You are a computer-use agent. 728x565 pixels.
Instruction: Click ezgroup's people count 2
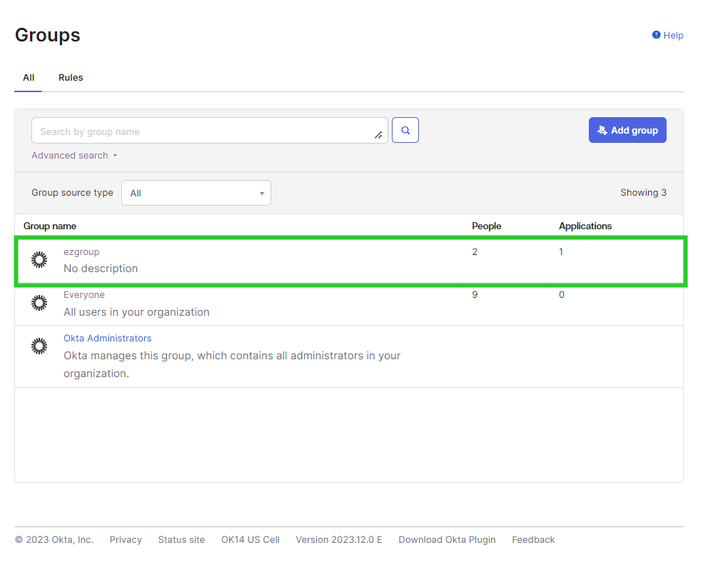[x=475, y=252]
